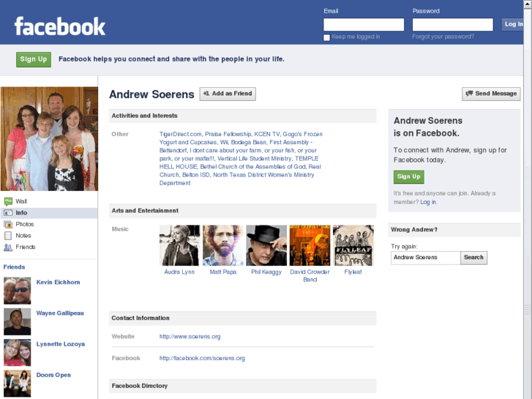The height and width of the screenshot is (399, 532).
Task: Open Phil Keaggy name link
Action: [266, 272]
